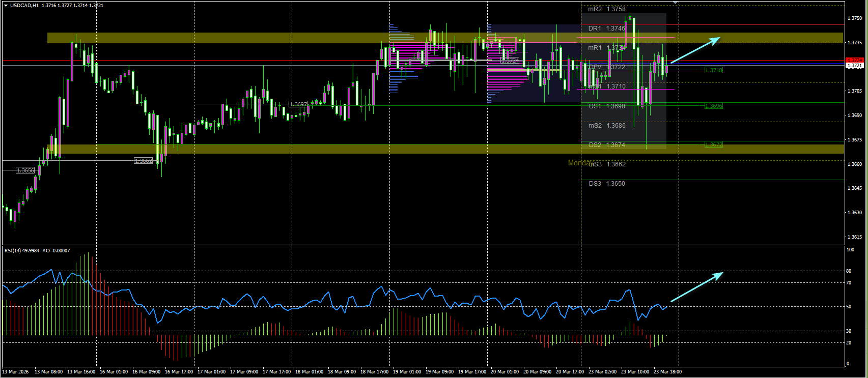Click the green 1.3718 price tag

[x=714, y=70]
